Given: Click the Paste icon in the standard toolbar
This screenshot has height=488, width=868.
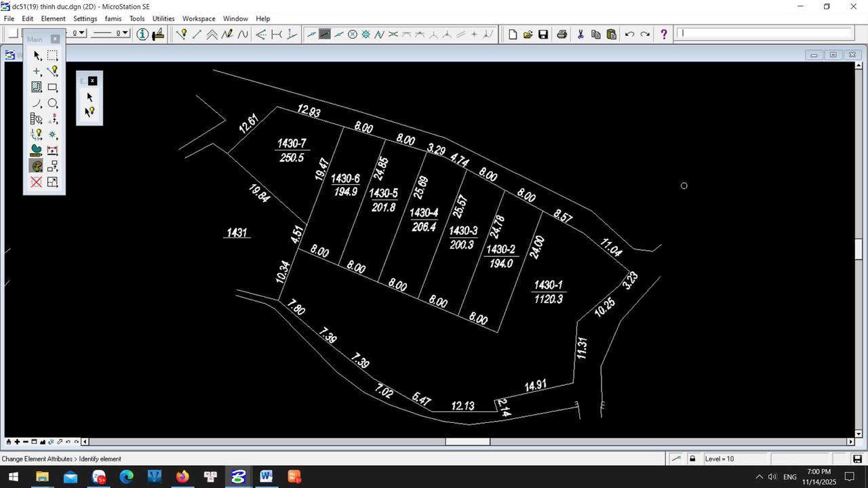Looking at the screenshot, I should [610, 34].
